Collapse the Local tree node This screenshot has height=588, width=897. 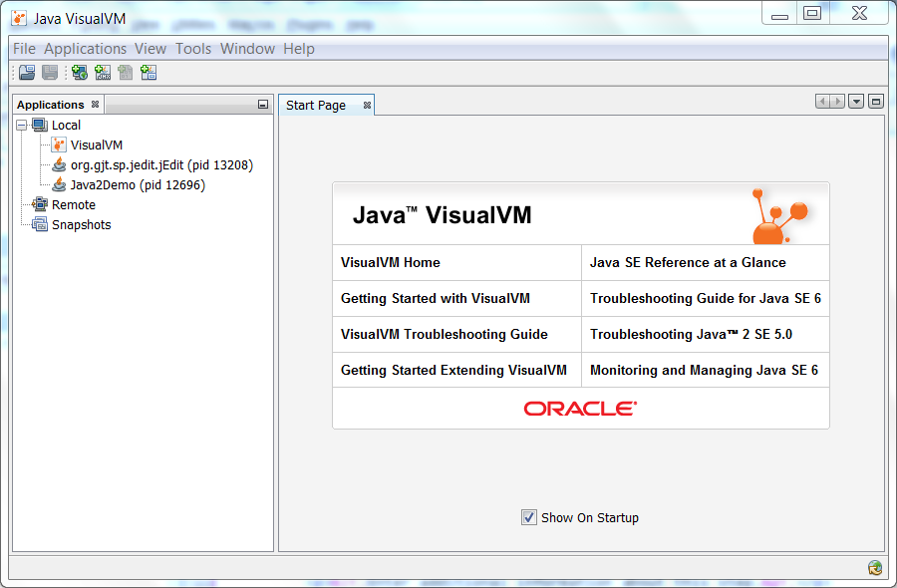point(22,125)
